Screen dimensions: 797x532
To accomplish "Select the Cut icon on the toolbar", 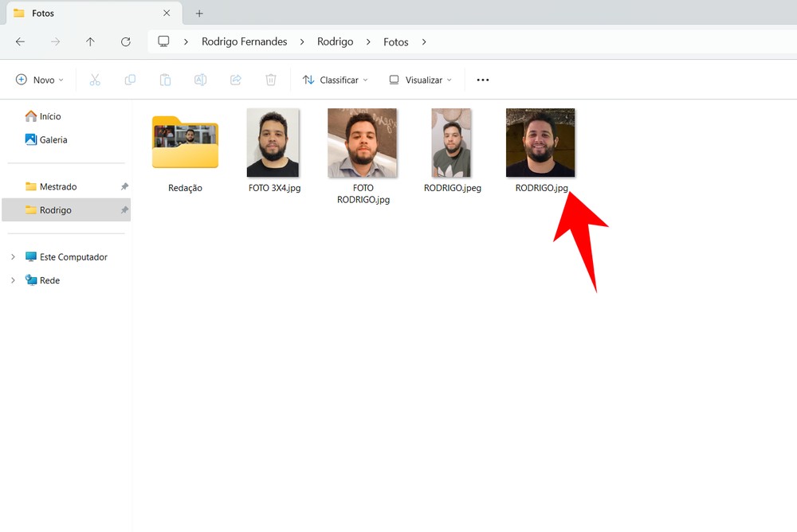I will click(x=95, y=80).
